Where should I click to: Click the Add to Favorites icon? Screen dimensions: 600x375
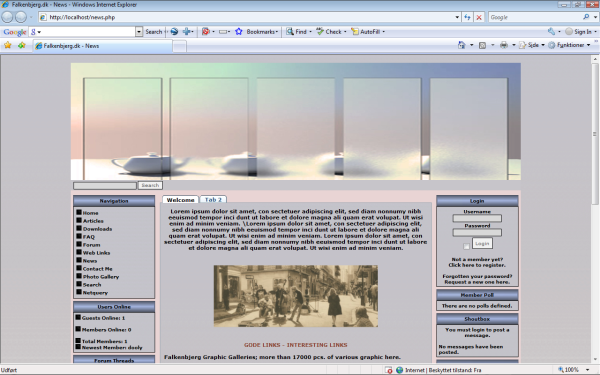21,46
